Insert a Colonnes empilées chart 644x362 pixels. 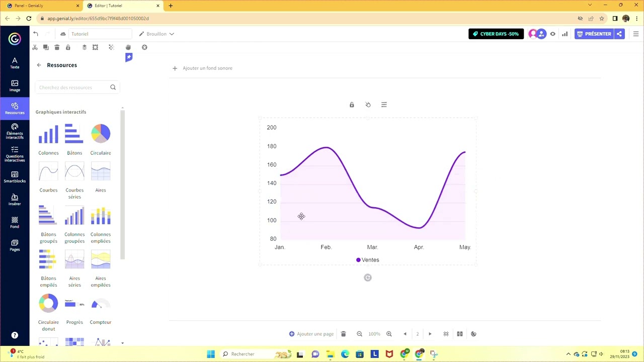point(101,224)
